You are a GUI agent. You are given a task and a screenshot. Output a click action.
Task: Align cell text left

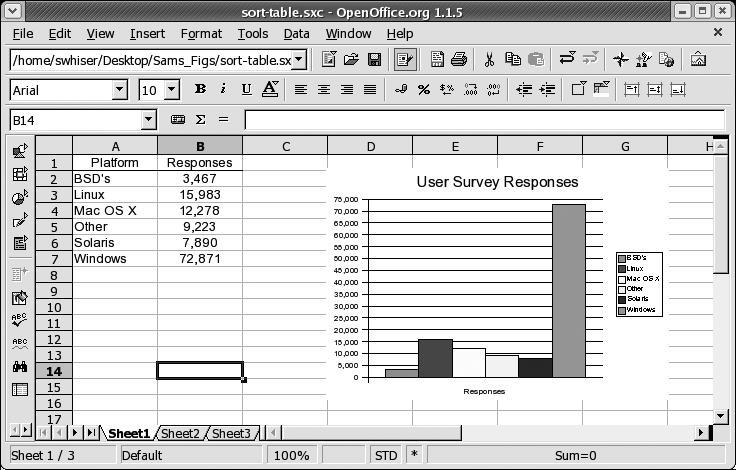[301, 89]
